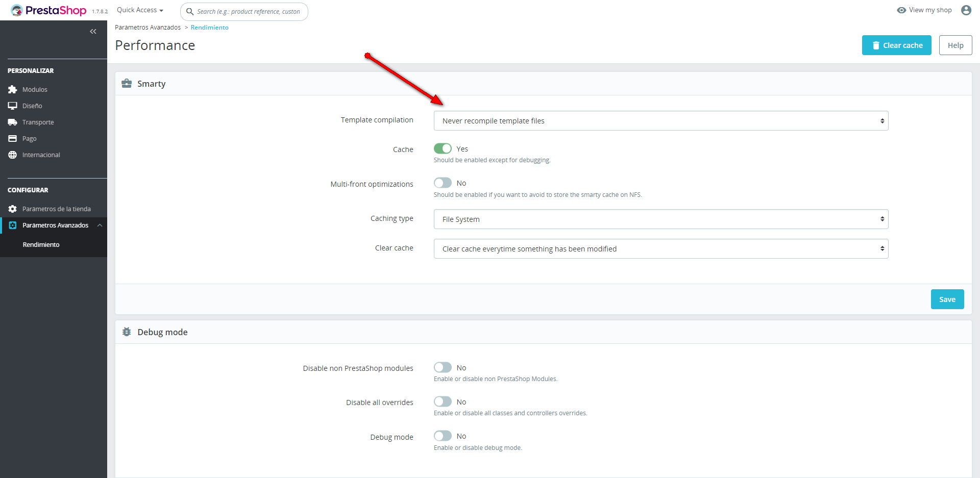Image resolution: width=980 pixels, height=478 pixels.
Task: Click the Transporte truck icon
Action: pyautogui.click(x=13, y=122)
